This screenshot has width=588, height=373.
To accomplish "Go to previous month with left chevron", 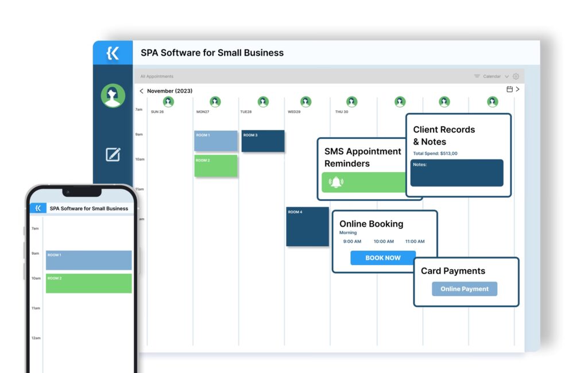I will pyautogui.click(x=142, y=91).
